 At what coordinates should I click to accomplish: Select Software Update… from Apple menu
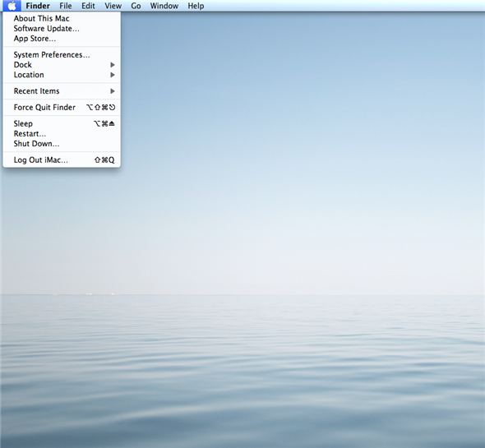point(62,29)
